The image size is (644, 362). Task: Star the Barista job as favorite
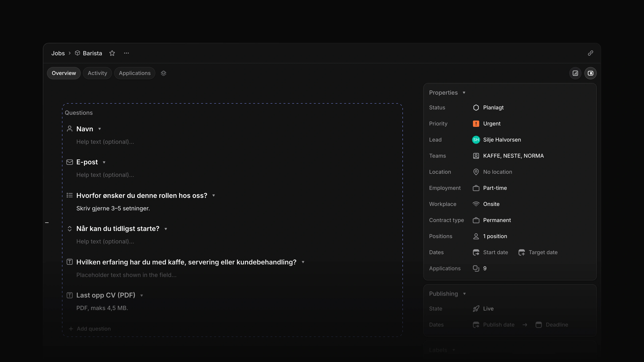pos(112,53)
